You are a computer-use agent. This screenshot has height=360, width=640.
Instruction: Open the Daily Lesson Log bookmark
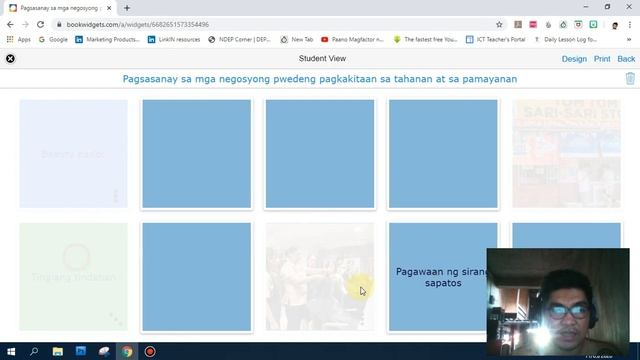[566, 40]
